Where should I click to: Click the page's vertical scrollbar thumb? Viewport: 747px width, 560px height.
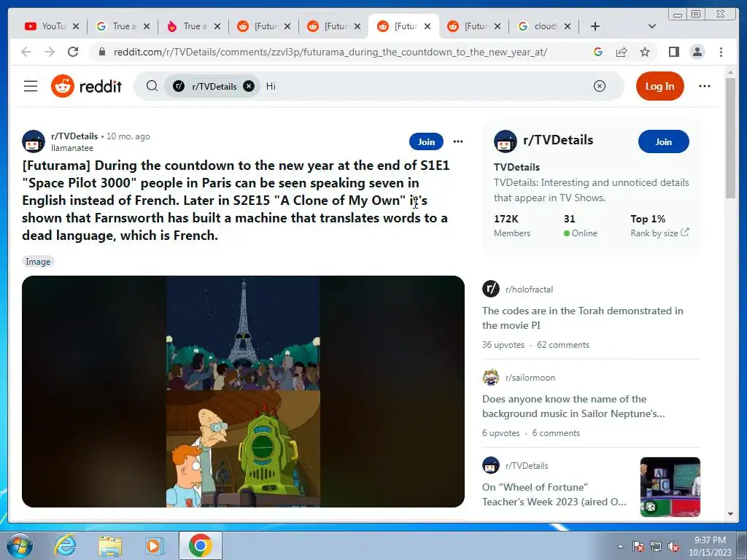[730, 138]
